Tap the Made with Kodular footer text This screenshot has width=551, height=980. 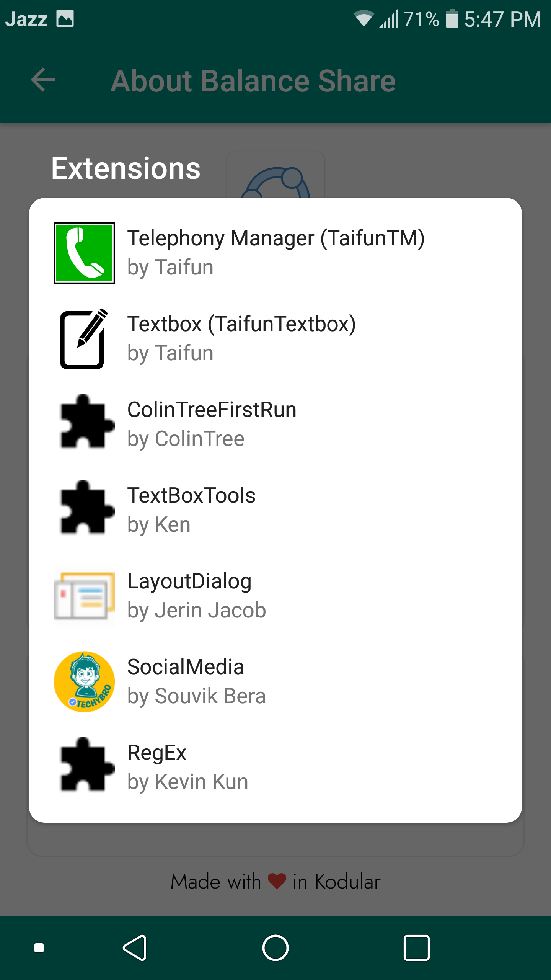coord(275,882)
